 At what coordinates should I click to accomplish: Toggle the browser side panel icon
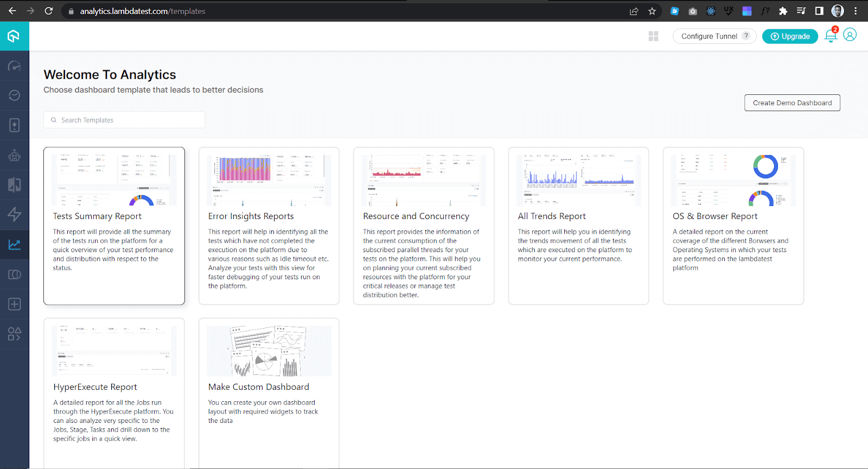(x=819, y=11)
